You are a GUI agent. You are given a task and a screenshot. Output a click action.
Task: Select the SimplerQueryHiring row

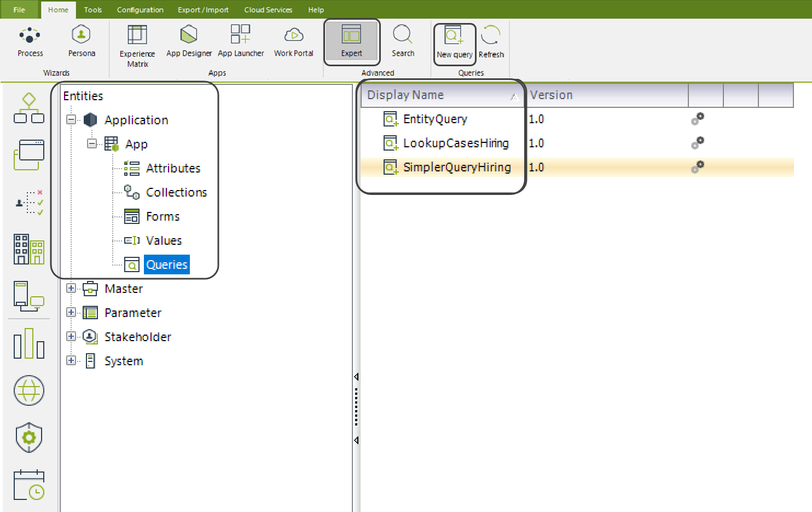[577, 167]
